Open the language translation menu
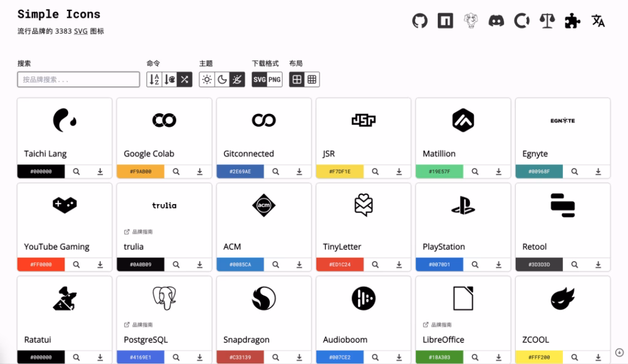 point(598,21)
